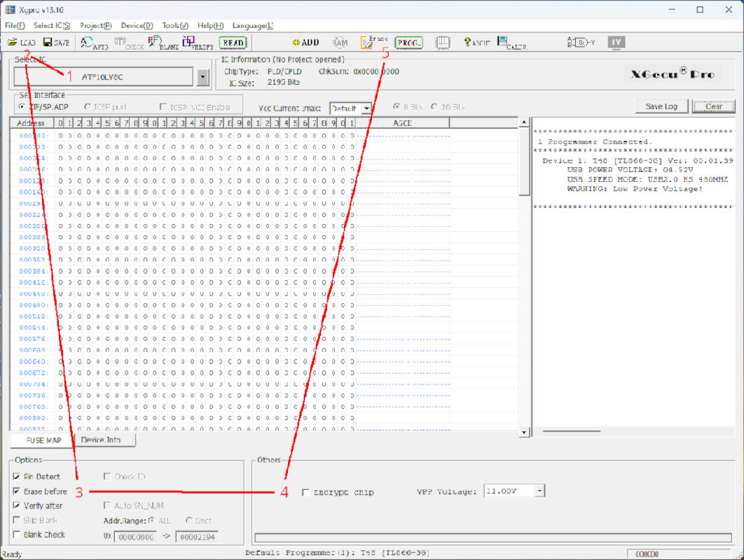Screen dimensions: 744x560
Task: Open the Language menu
Action: (x=252, y=26)
